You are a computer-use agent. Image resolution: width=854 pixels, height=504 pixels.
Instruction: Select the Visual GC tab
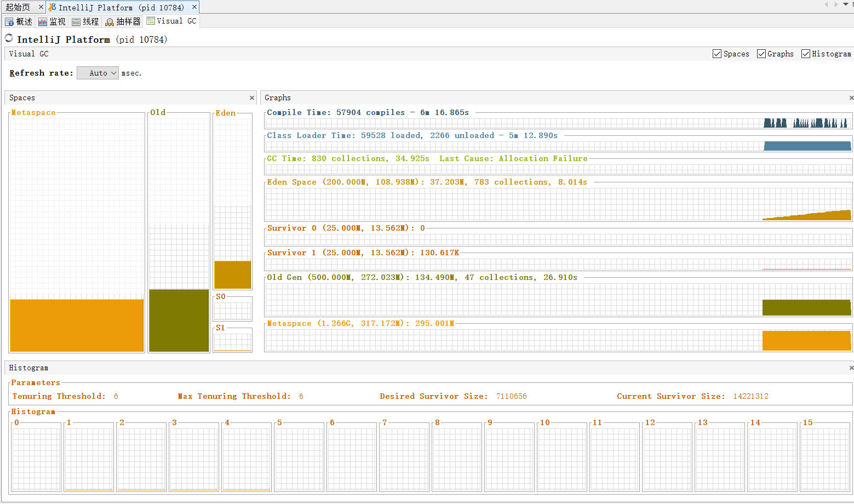pyautogui.click(x=171, y=21)
